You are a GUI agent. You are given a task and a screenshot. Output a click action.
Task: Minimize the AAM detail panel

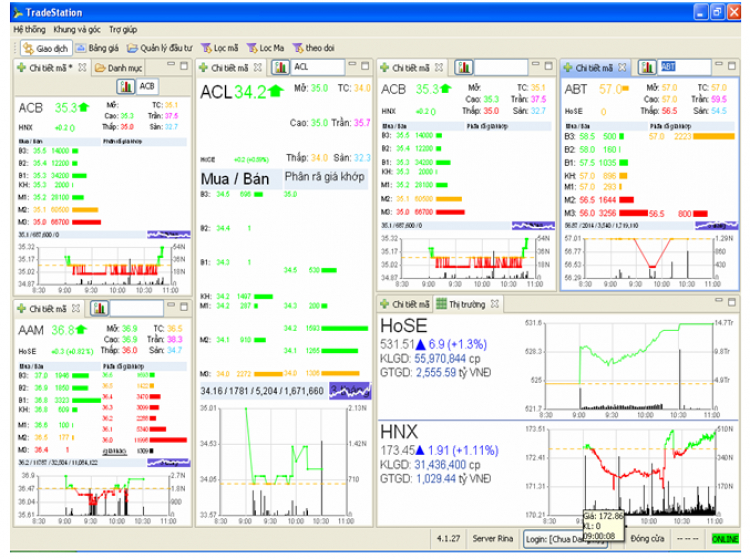click(x=171, y=305)
